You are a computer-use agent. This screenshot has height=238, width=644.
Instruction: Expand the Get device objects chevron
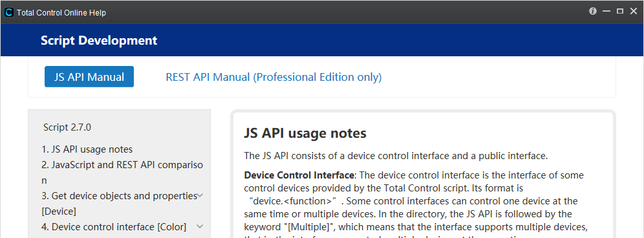[x=200, y=196]
